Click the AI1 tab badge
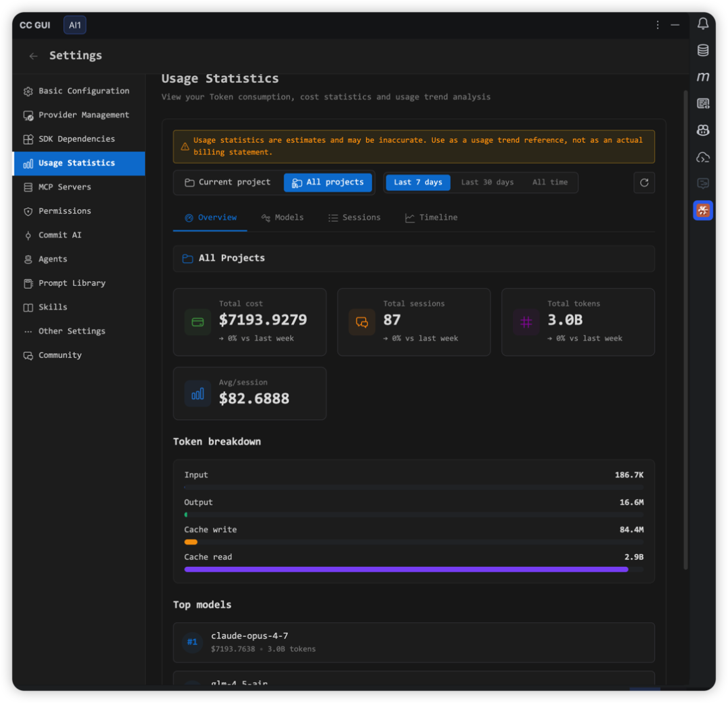This screenshot has width=728, height=703. tap(75, 25)
